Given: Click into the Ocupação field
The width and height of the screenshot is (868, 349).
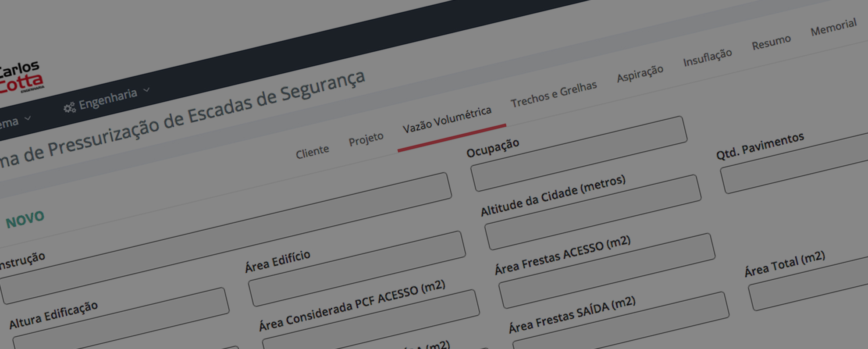Looking at the screenshot, I should click(579, 153).
